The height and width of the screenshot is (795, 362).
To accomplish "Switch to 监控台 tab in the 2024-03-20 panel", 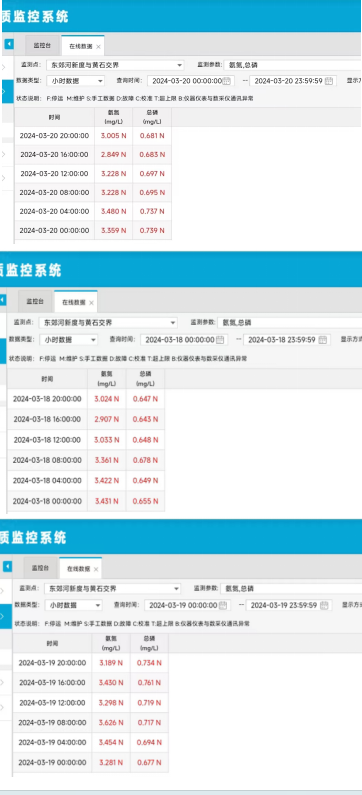I will tap(43, 45).
